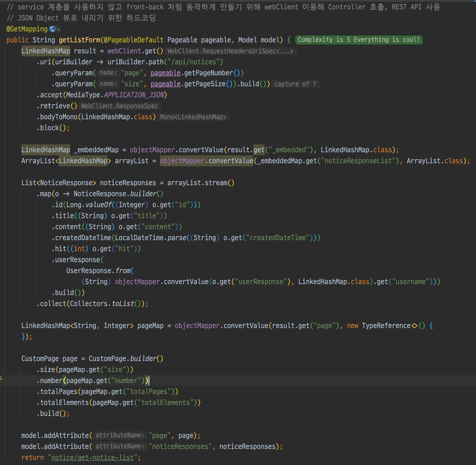The width and height of the screenshot is (476, 465).
Task: Open the notice/get-notice-list return value link
Action: [x=93, y=457]
